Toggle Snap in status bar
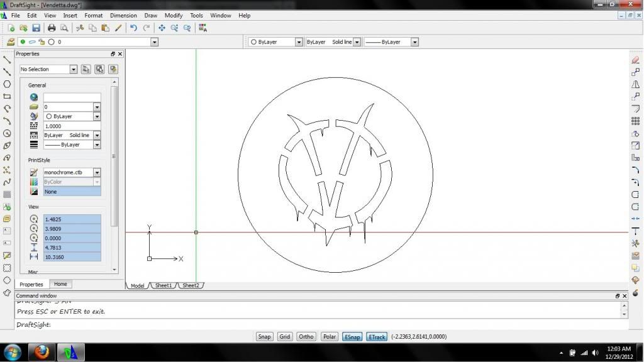This screenshot has width=644, height=362. point(264,337)
